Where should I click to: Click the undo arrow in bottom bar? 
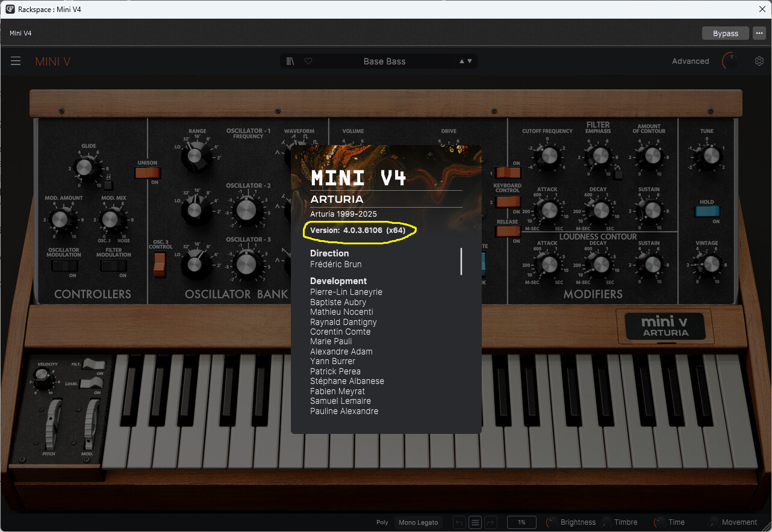click(459, 522)
